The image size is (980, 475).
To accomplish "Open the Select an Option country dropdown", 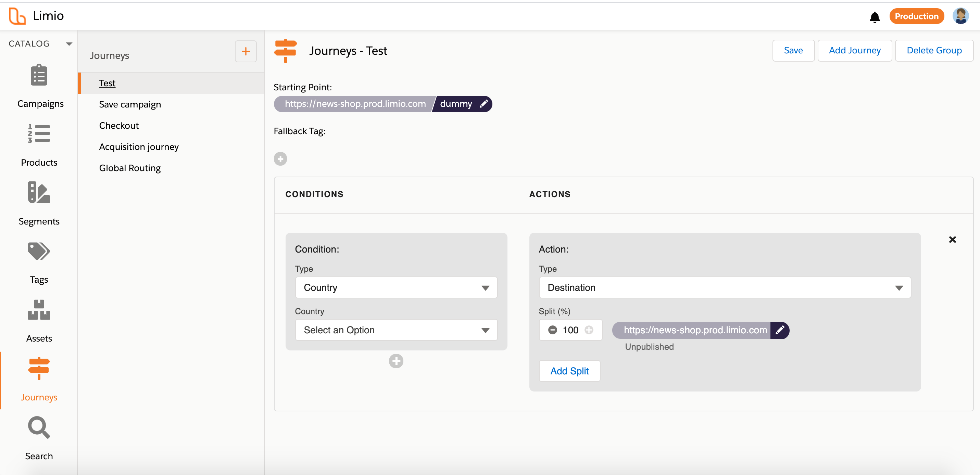I will click(x=396, y=330).
